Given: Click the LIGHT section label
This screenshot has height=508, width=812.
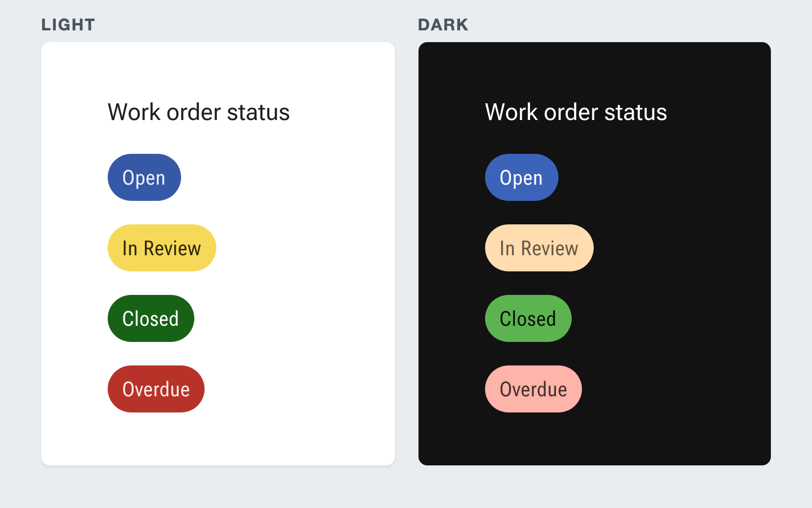Looking at the screenshot, I should pyautogui.click(x=68, y=24).
